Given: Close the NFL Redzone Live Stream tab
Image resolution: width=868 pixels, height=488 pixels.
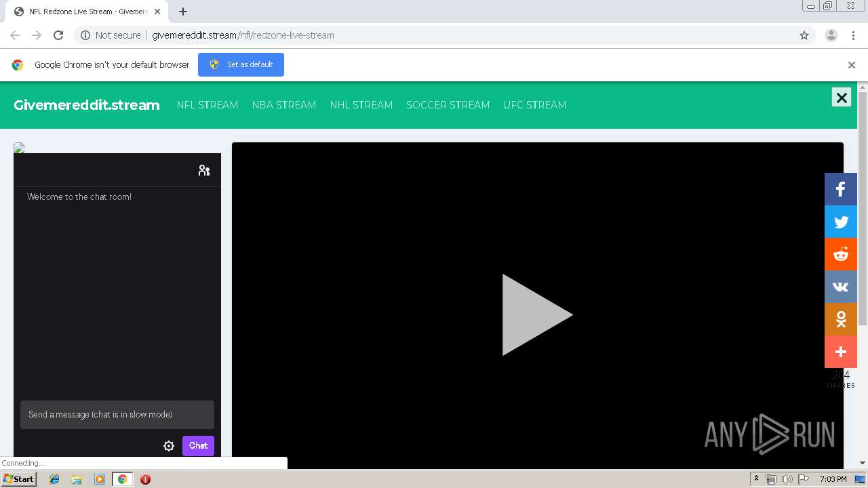Looking at the screenshot, I should (157, 12).
